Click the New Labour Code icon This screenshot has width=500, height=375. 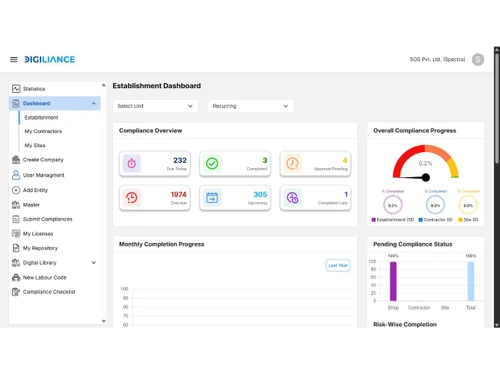pyautogui.click(x=16, y=277)
